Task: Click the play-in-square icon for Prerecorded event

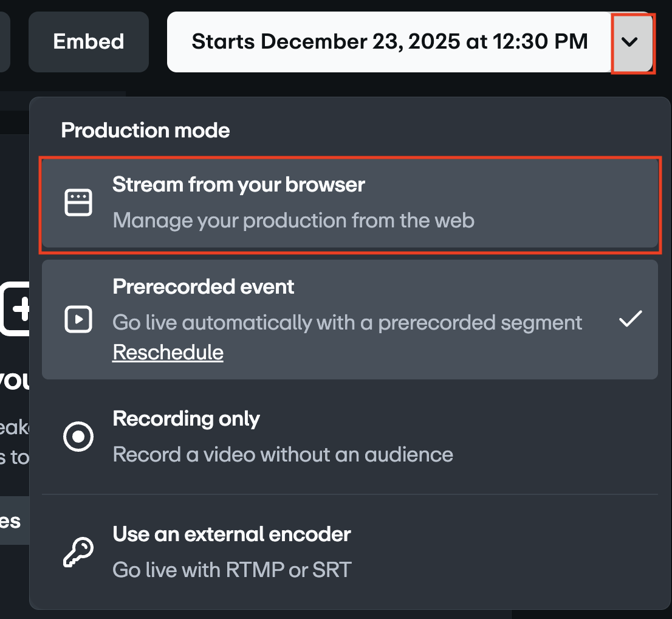Action: coord(78,319)
